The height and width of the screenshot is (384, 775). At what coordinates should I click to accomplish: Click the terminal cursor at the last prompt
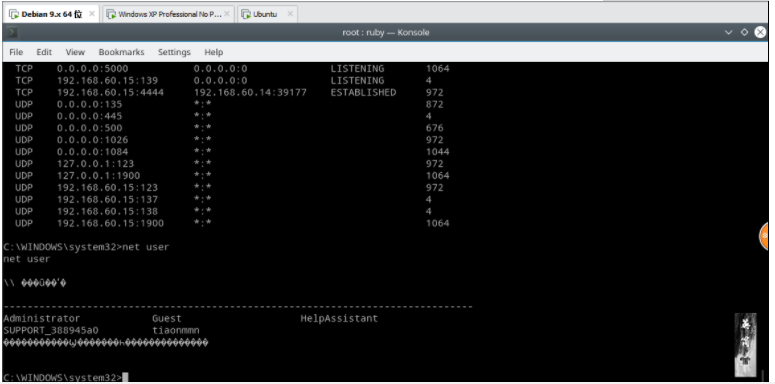(x=125, y=378)
